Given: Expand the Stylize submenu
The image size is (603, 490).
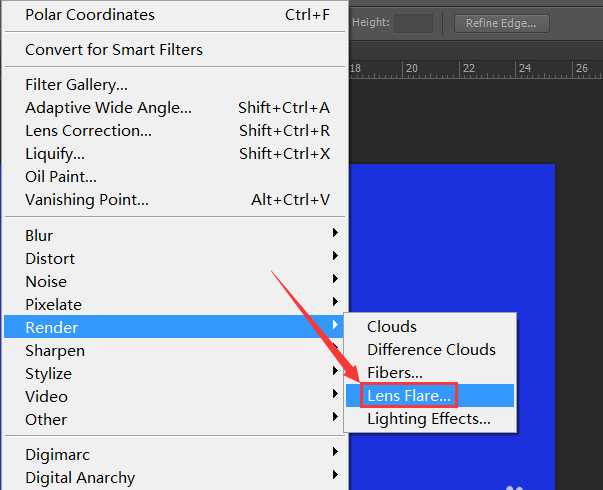Looking at the screenshot, I should [x=48, y=374].
